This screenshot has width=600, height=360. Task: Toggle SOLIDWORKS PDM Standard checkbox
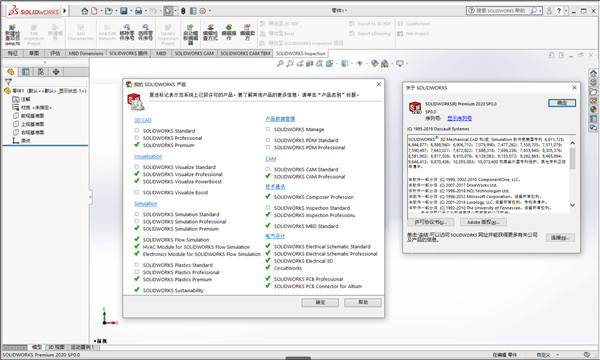267,140
